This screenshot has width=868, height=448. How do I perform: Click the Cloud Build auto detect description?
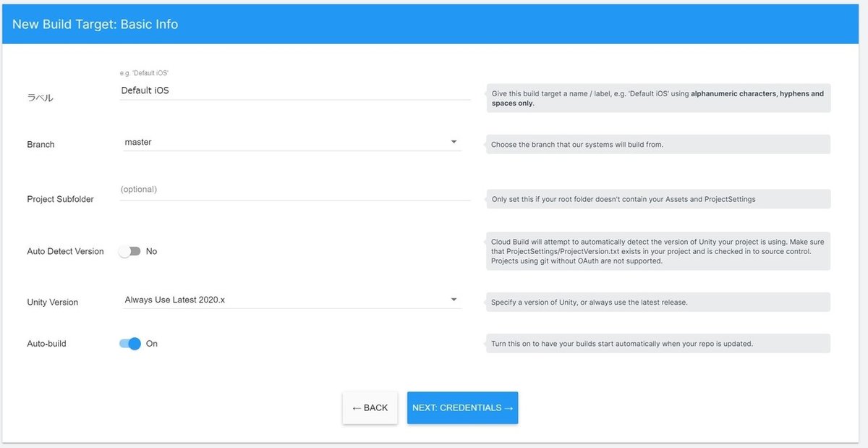coord(658,251)
